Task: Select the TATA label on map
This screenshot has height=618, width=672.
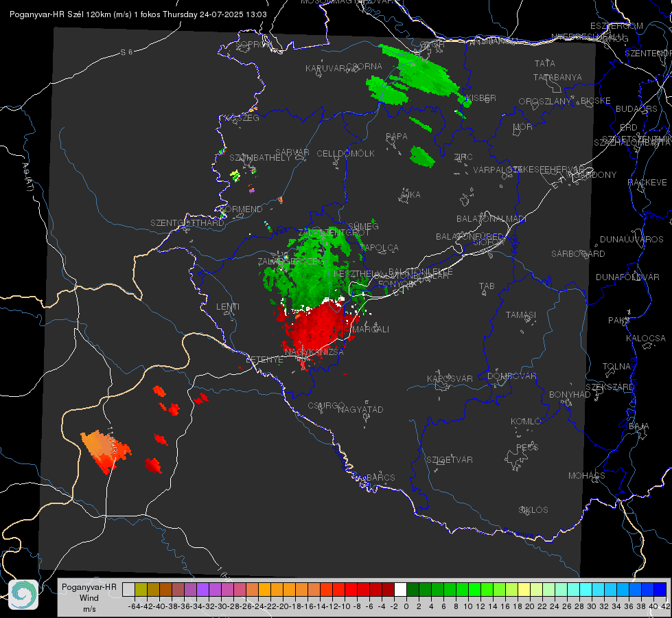Action: 545,63
